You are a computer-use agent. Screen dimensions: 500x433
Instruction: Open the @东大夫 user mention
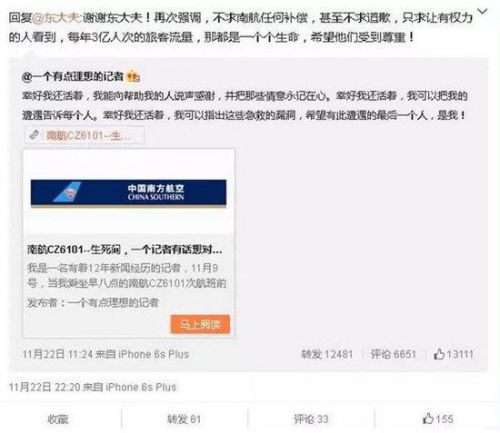[56, 17]
